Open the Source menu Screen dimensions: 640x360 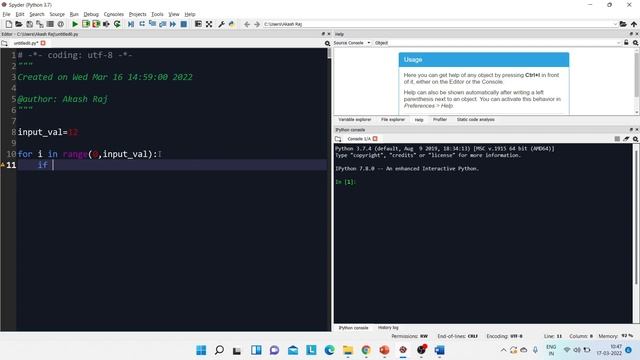click(57, 14)
